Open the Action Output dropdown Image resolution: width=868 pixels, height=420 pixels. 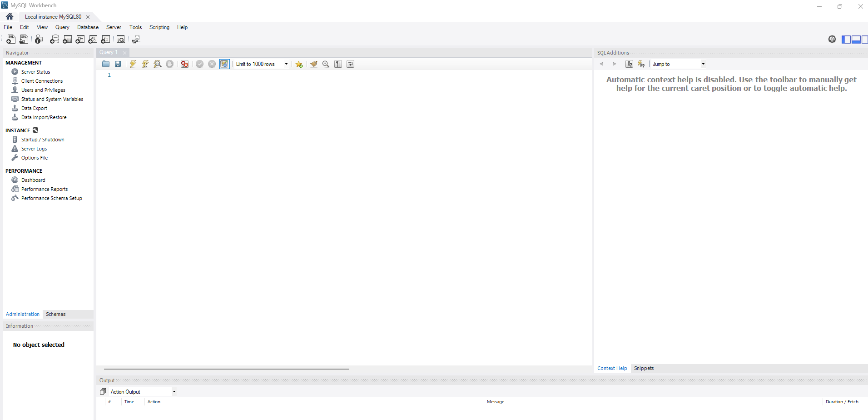(143, 392)
